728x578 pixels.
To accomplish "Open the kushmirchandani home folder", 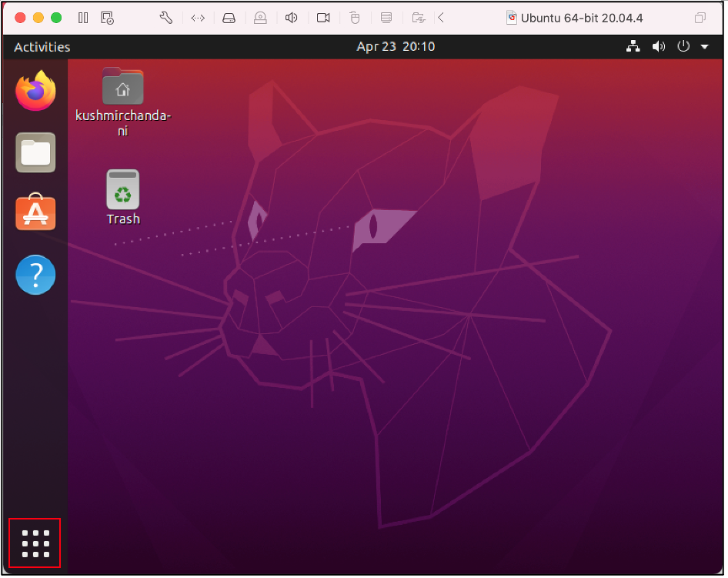I will point(122,85).
